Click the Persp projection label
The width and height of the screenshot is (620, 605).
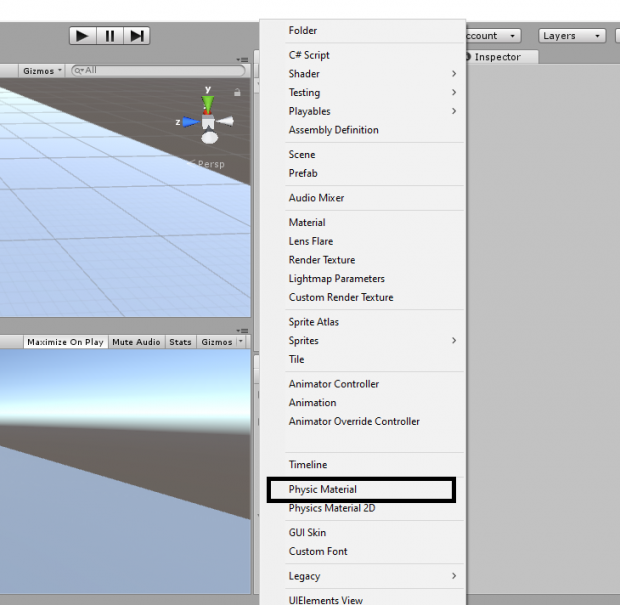(x=211, y=164)
